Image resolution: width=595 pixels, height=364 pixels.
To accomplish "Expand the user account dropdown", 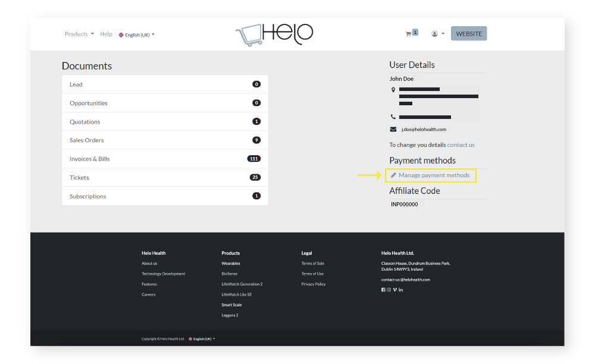I will (438, 34).
